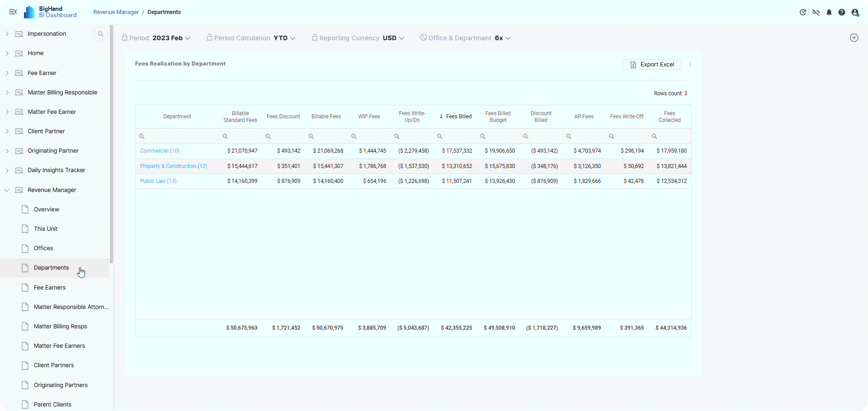This screenshot has width=868, height=411.
Task: Open the Period 2023 Feb dropdown
Action: tap(171, 38)
